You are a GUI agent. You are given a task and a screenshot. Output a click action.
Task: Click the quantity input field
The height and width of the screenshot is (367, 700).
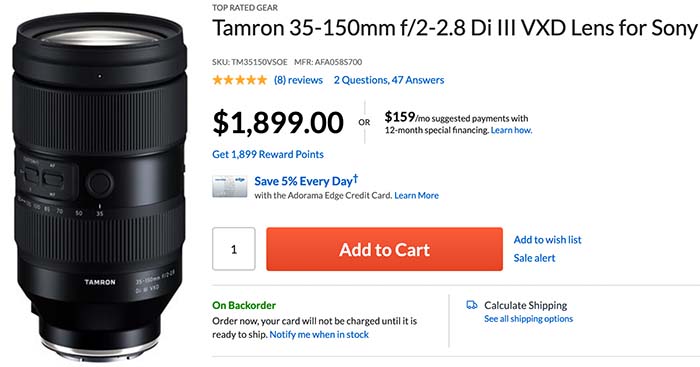pos(233,249)
